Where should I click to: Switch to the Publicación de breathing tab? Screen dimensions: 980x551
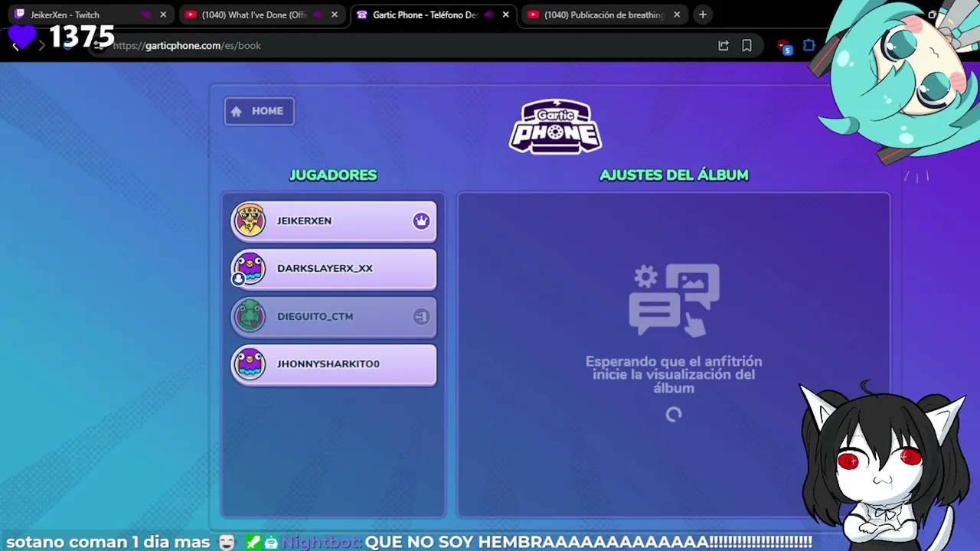pos(605,15)
